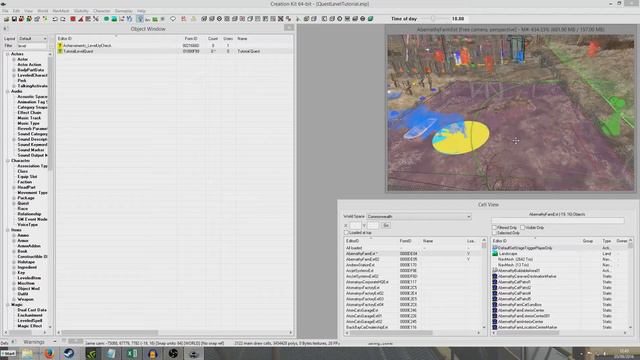Open File Explorer from the taskbar
This screenshot has height=360, width=640.
click(x=27, y=353)
